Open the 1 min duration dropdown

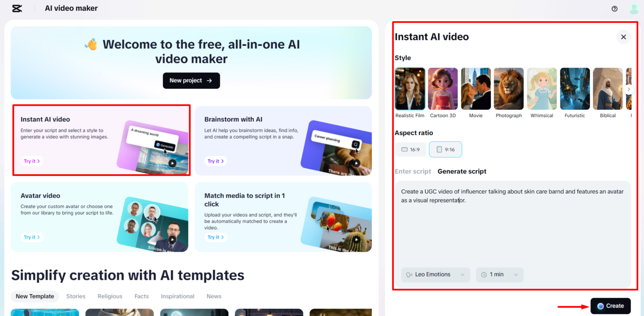(500, 274)
